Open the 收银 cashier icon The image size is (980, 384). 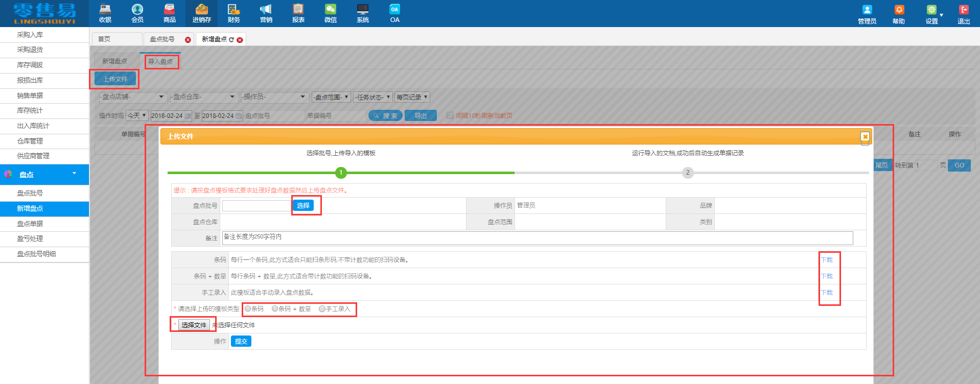[105, 13]
